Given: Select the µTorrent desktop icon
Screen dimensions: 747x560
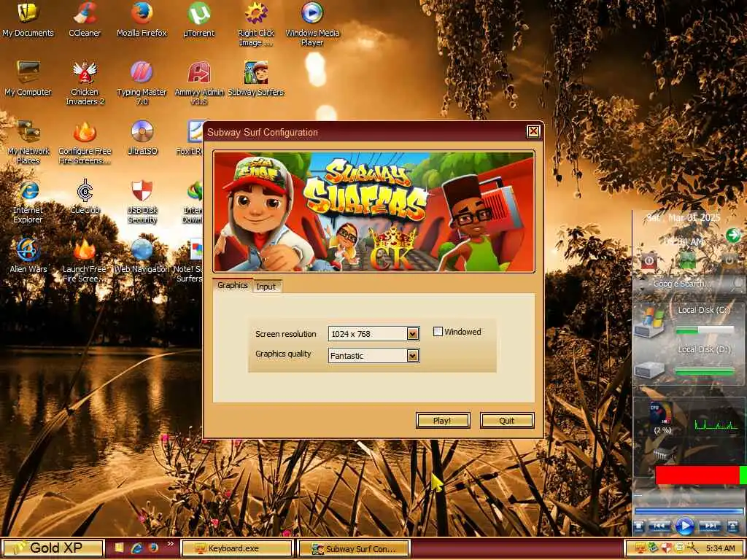Looking at the screenshot, I should [199, 19].
